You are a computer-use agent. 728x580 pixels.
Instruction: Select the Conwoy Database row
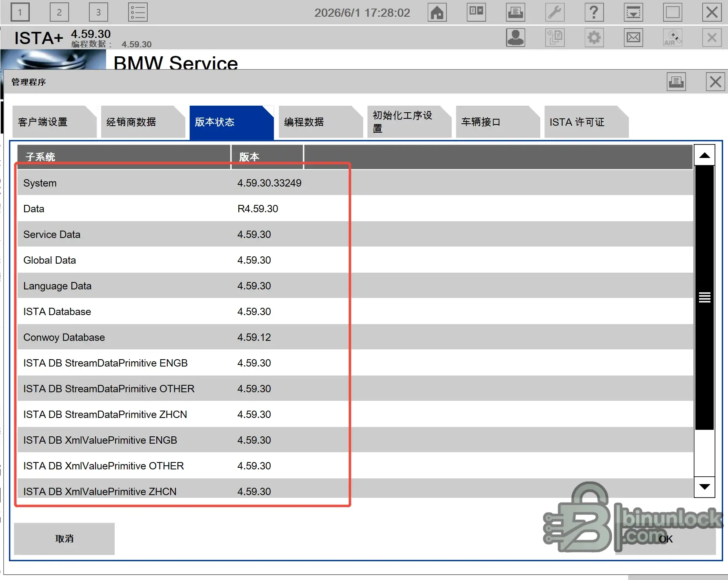pos(355,337)
